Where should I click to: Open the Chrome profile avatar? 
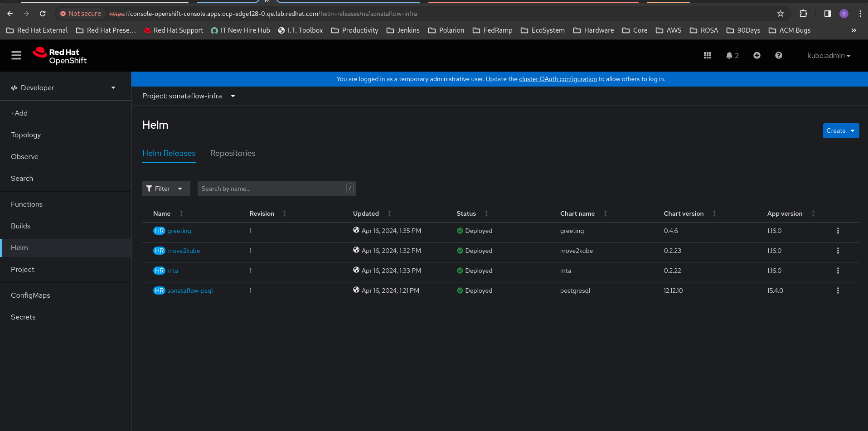(x=844, y=14)
